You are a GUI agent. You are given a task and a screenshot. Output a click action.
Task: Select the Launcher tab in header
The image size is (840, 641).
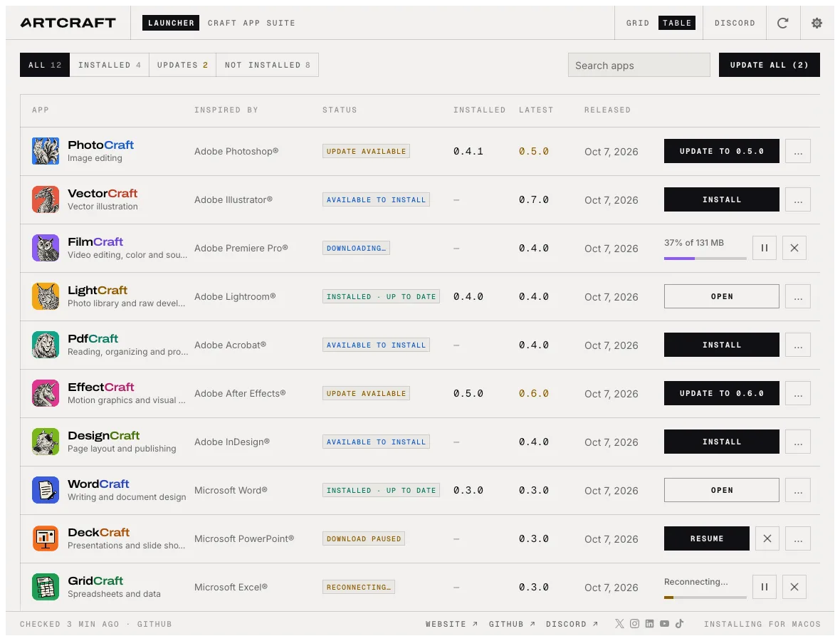(171, 23)
